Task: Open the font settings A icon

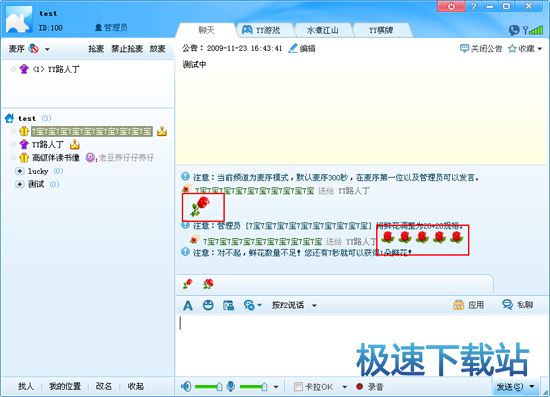Action: (188, 305)
